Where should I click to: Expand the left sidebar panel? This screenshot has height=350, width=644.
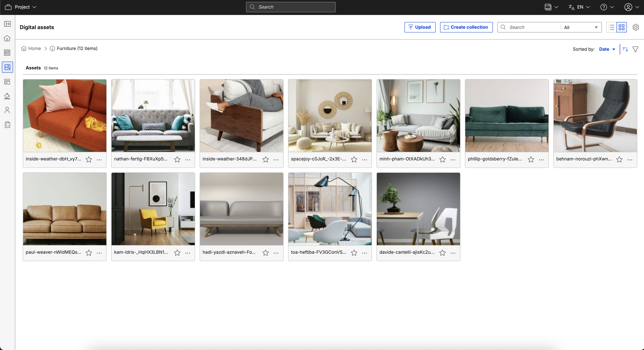pyautogui.click(x=7, y=24)
